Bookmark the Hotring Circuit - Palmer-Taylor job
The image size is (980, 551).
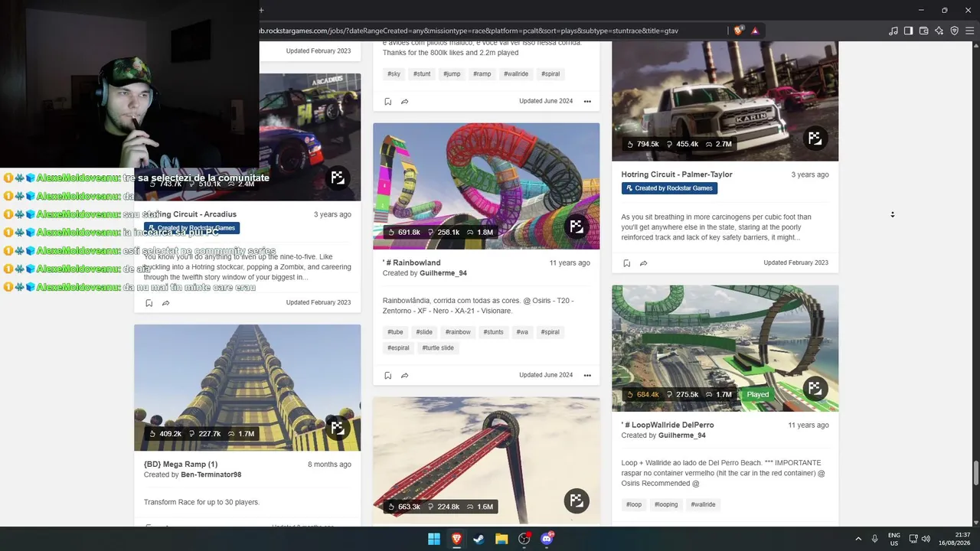click(x=627, y=263)
